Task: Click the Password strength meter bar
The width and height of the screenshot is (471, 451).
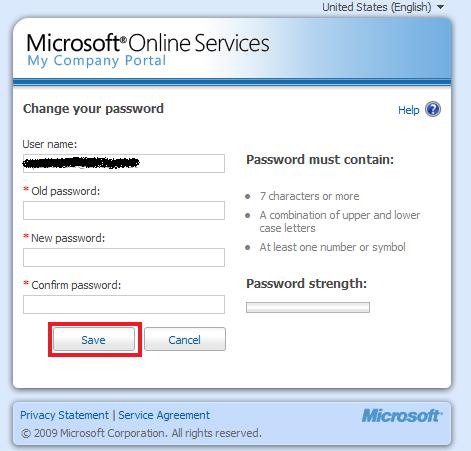Action: click(308, 307)
